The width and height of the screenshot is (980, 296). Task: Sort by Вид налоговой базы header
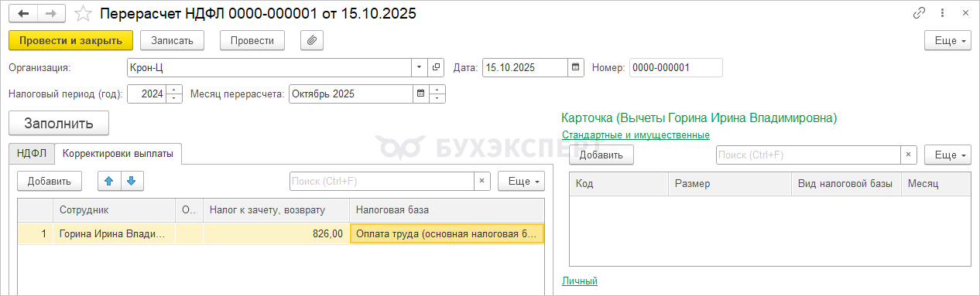click(x=846, y=184)
